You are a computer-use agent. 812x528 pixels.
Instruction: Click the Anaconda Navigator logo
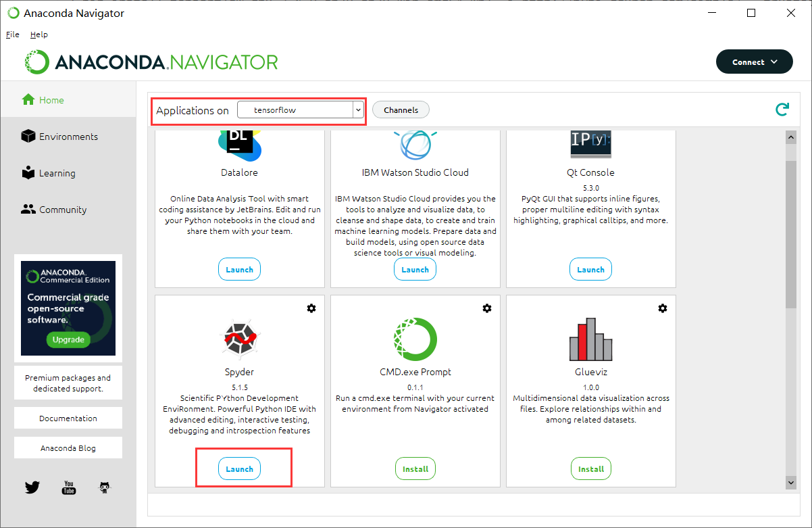click(152, 62)
